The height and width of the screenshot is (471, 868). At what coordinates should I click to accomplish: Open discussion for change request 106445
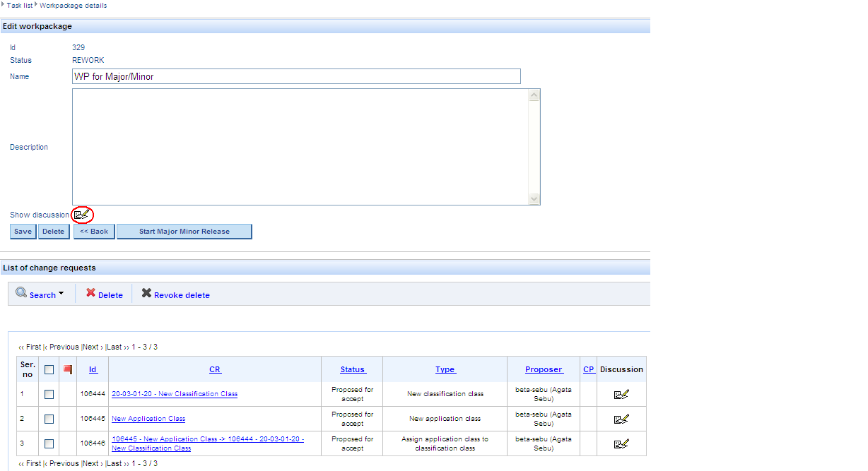tap(621, 419)
